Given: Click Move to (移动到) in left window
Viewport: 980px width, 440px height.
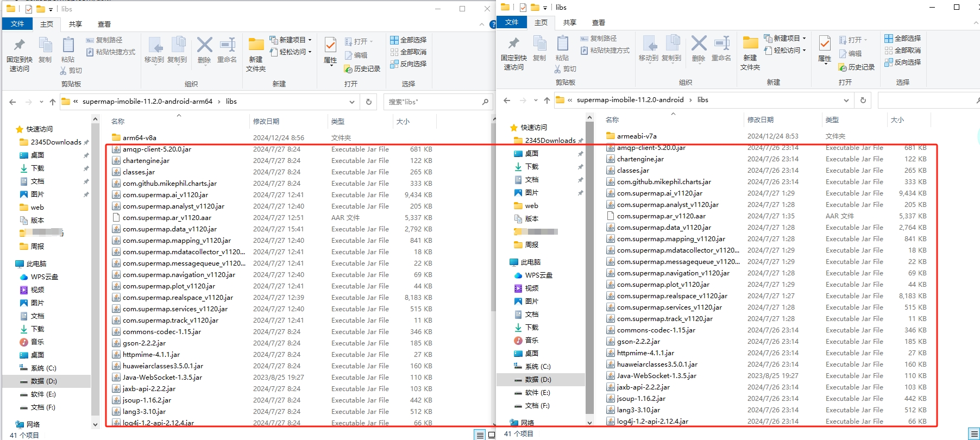Looking at the screenshot, I should 154,50.
